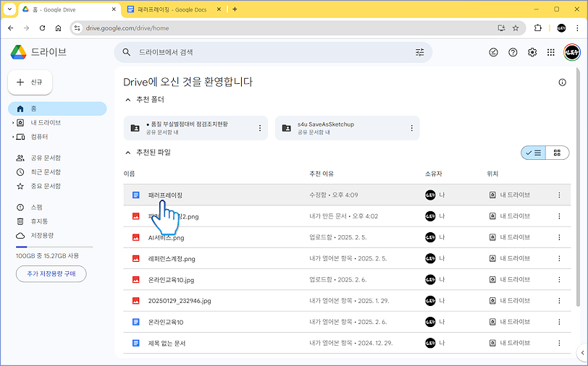
Task: Open the Chrome three-dot menu
Action: point(578,28)
